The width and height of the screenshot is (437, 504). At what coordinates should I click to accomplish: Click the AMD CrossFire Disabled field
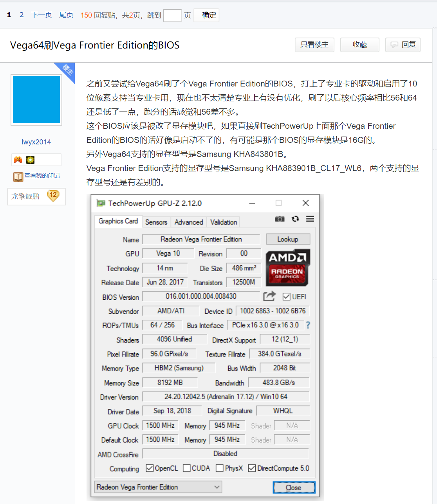click(226, 454)
